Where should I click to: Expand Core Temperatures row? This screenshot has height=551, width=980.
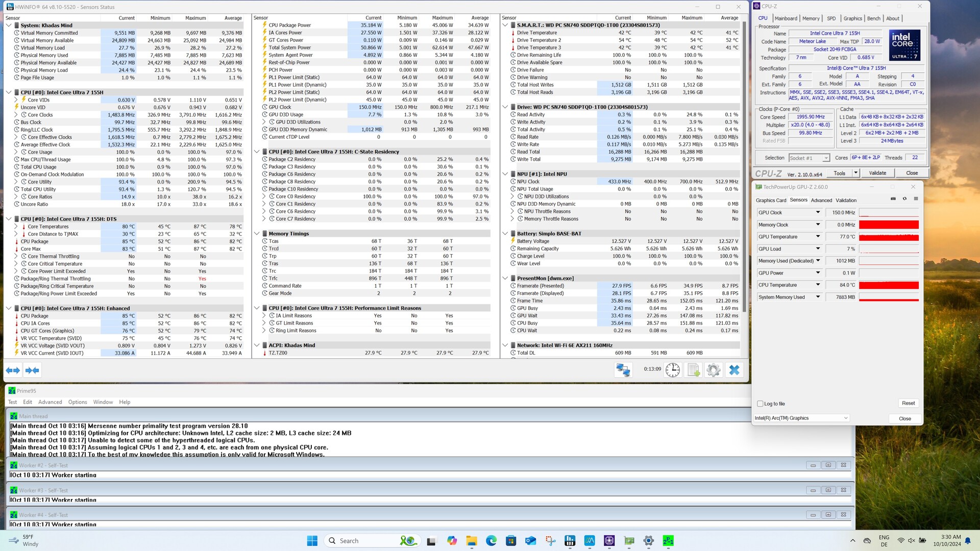pyautogui.click(x=16, y=227)
